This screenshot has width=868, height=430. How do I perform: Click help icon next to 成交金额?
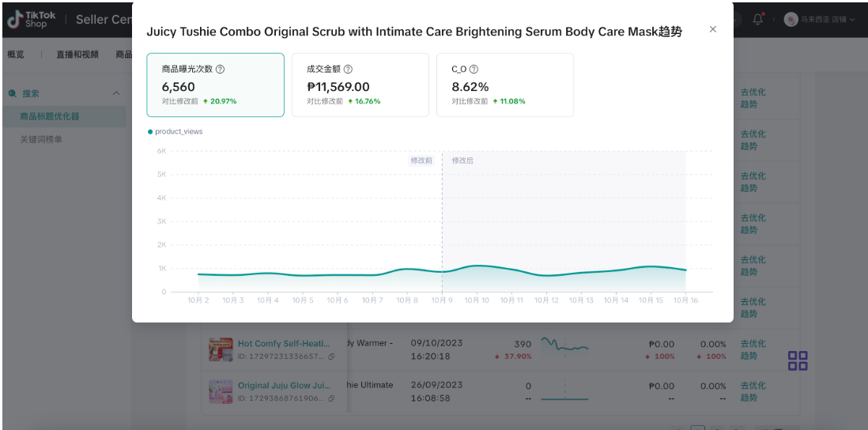349,70
